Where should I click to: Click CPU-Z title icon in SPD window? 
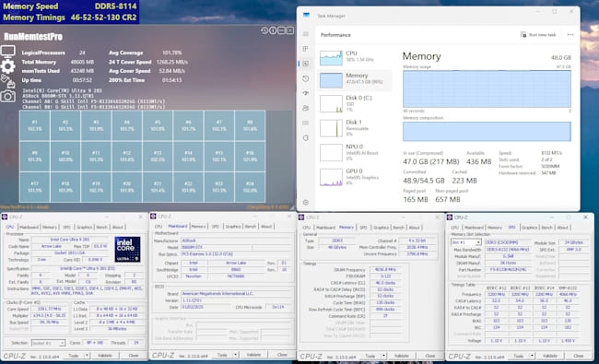pyautogui.click(x=450, y=217)
